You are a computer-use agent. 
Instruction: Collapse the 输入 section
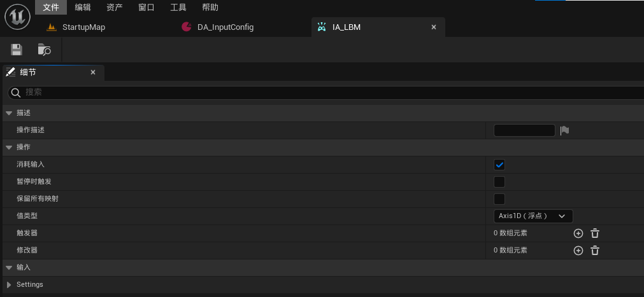pyautogui.click(x=9, y=268)
